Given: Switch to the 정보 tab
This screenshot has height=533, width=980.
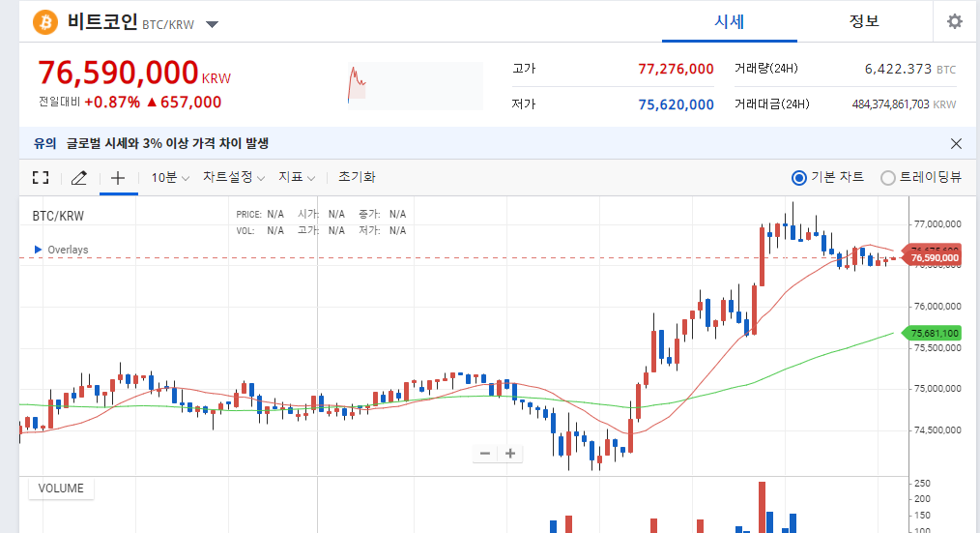Looking at the screenshot, I should (864, 22).
